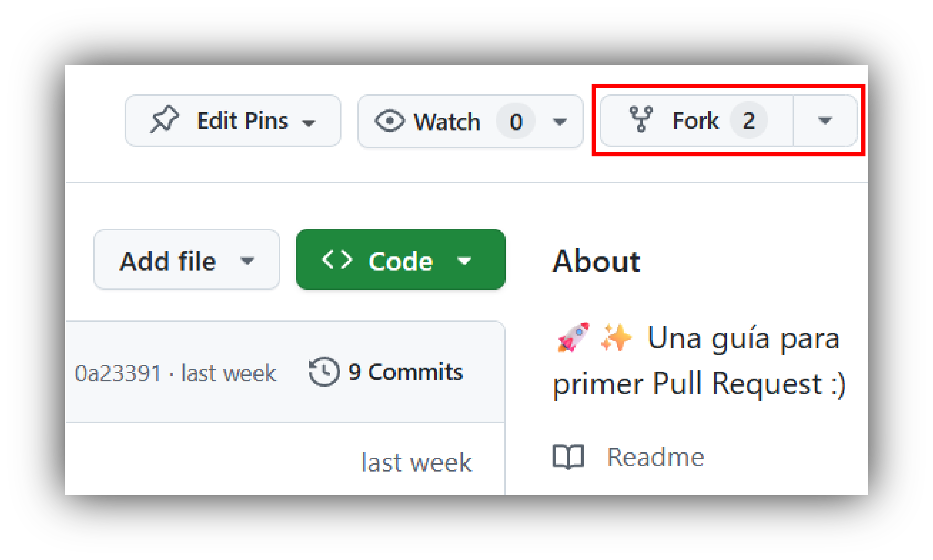Open the green Code menu arrow
933x560 pixels.
[464, 260]
